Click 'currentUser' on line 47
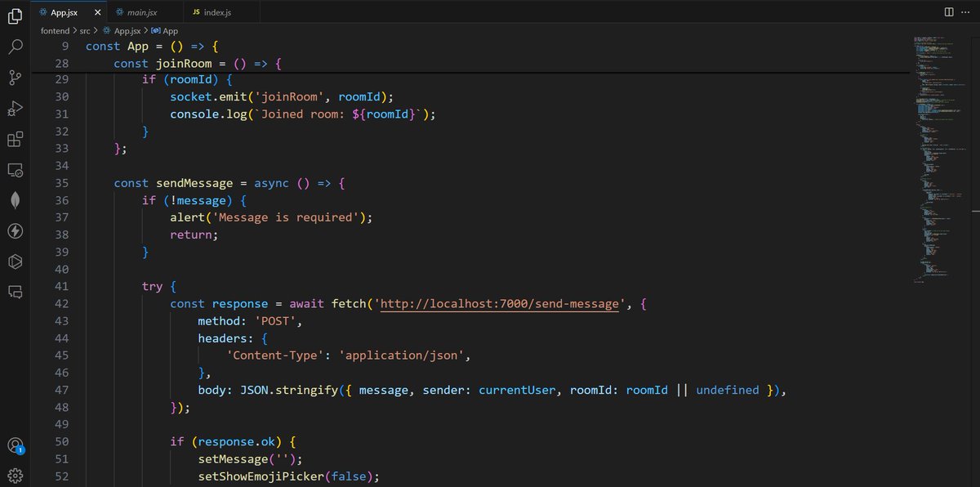 [517, 390]
